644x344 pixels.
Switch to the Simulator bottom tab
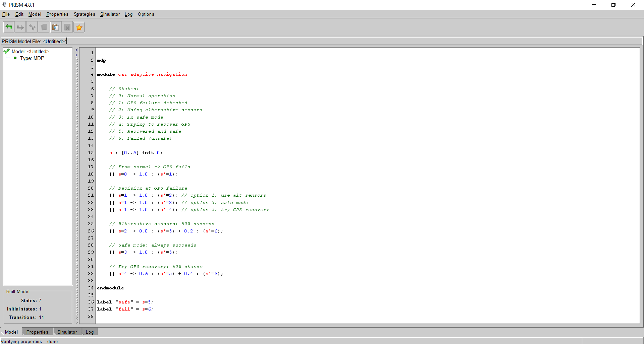click(67, 332)
